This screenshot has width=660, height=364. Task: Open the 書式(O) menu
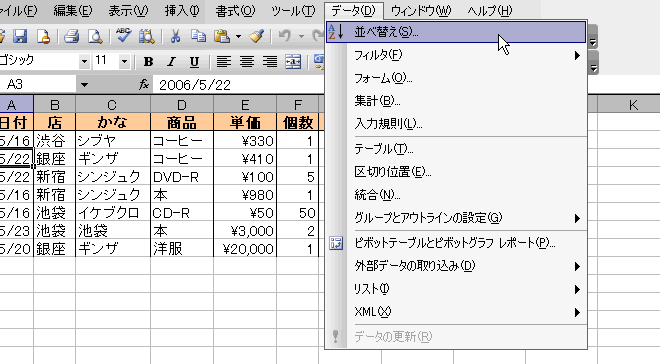[x=235, y=11]
